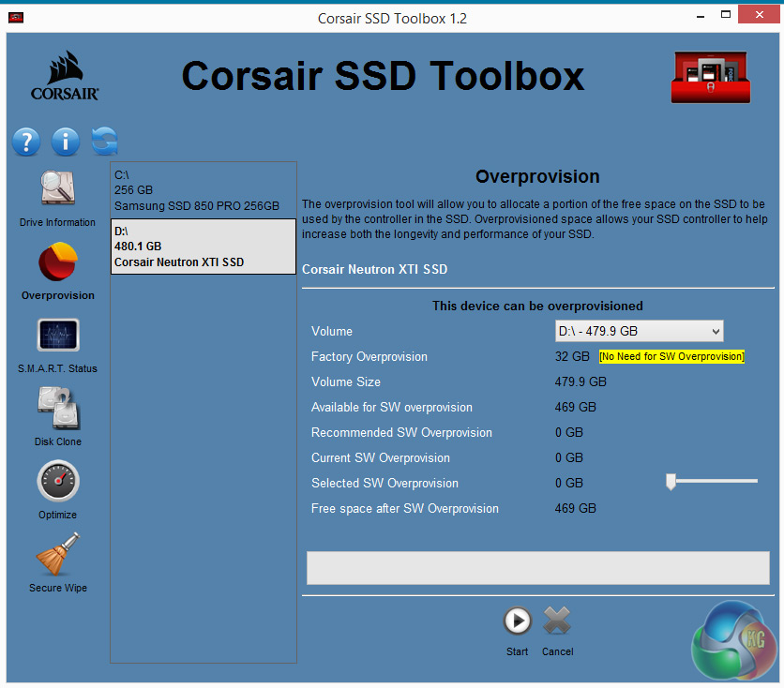Click the Selected SW Overprovision slider handle
The width and height of the screenshot is (784, 688).
tap(671, 482)
